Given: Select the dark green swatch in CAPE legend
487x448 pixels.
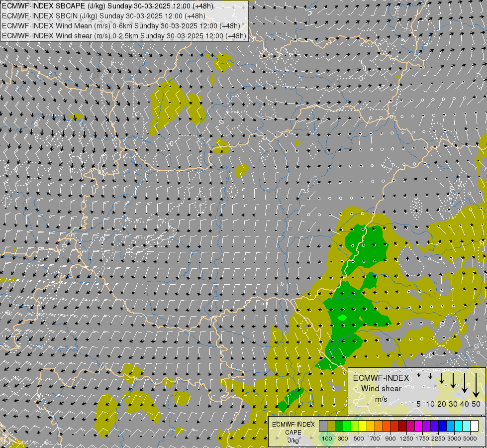Looking at the screenshot, I should (339, 426).
